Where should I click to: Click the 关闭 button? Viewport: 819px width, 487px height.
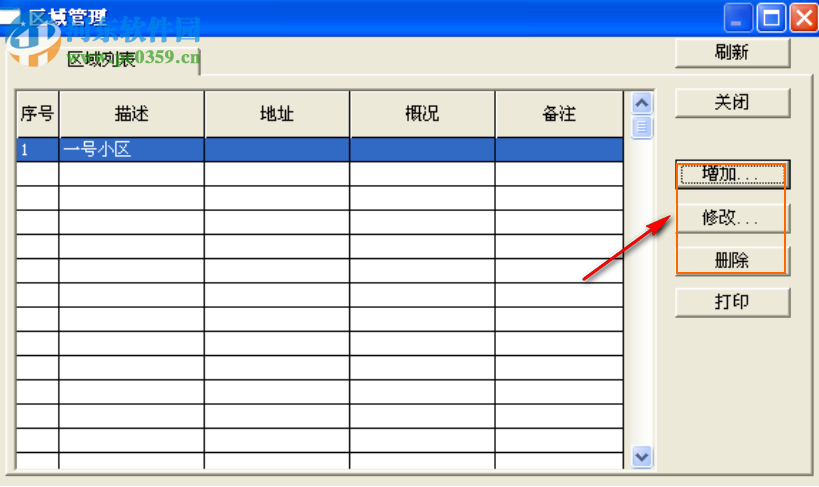point(732,102)
